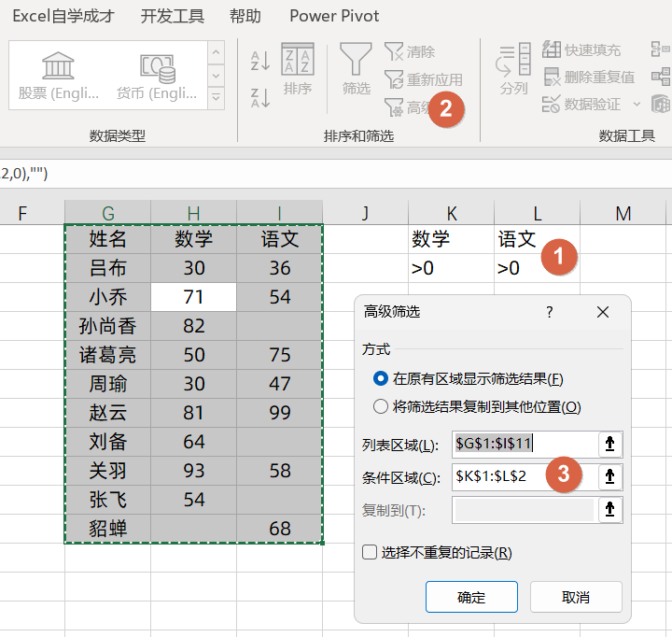Select column F header
The height and width of the screenshot is (637, 672).
click(32, 213)
